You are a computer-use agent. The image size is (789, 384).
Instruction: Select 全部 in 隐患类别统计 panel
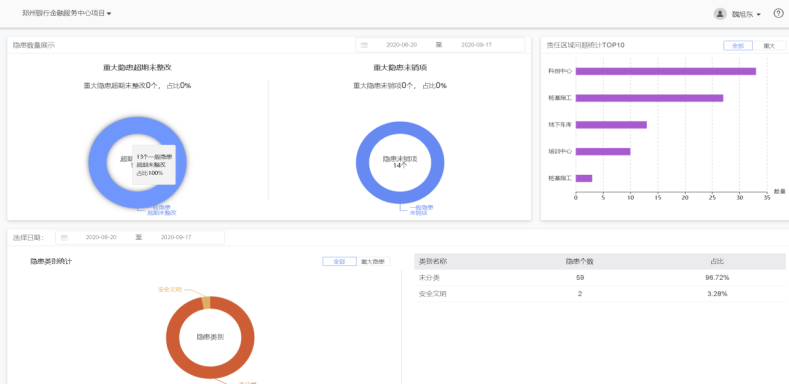point(339,262)
